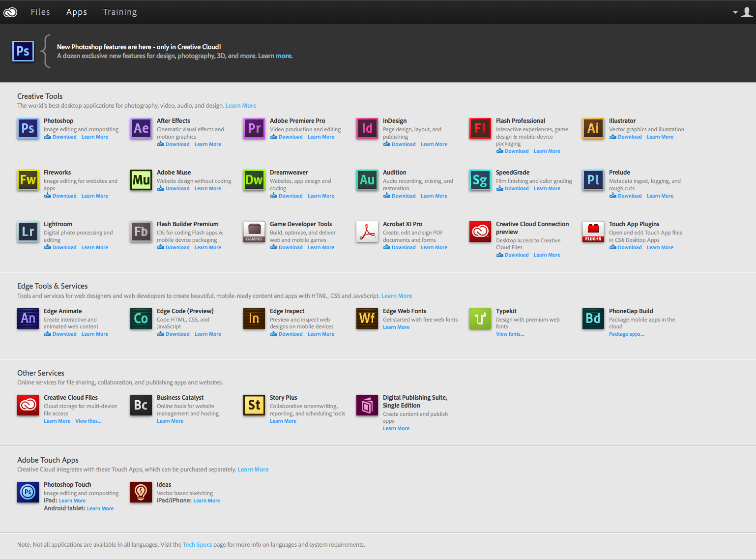Click the SpeedGrade icon
Screen dimensions: 756x559
click(x=480, y=180)
